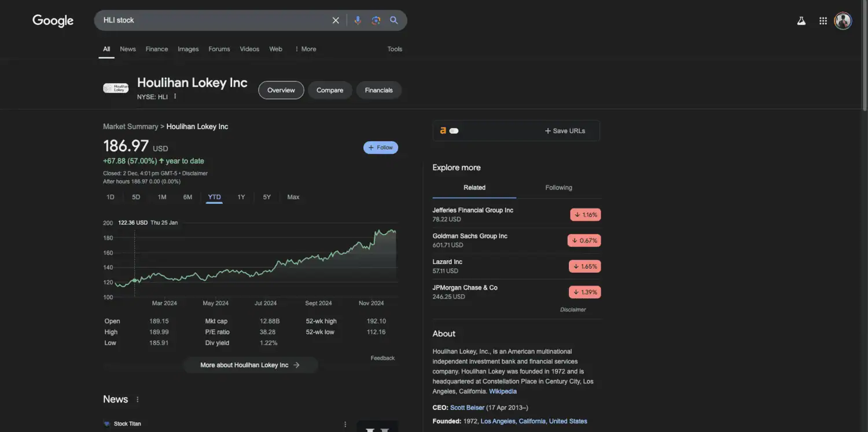Switch to the News search tab
The height and width of the screenshot is (432, 868).
(128, 49)
